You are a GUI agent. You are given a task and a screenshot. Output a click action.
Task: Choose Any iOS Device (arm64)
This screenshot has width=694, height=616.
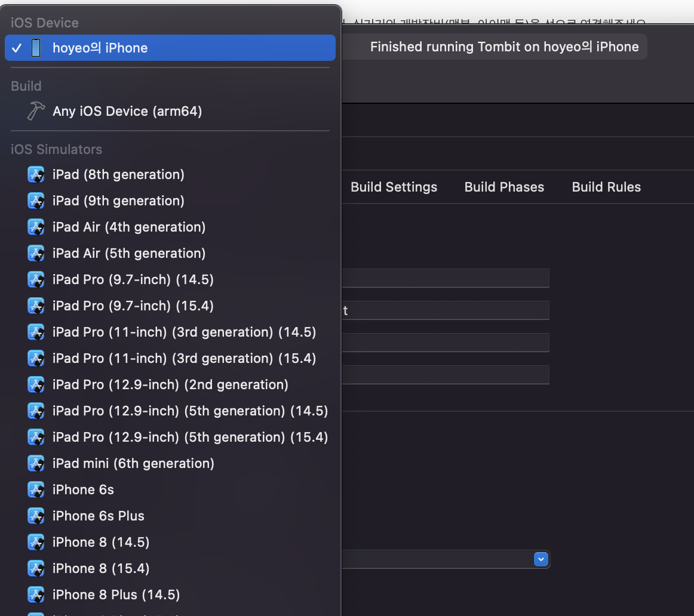[x=170, y=111]
